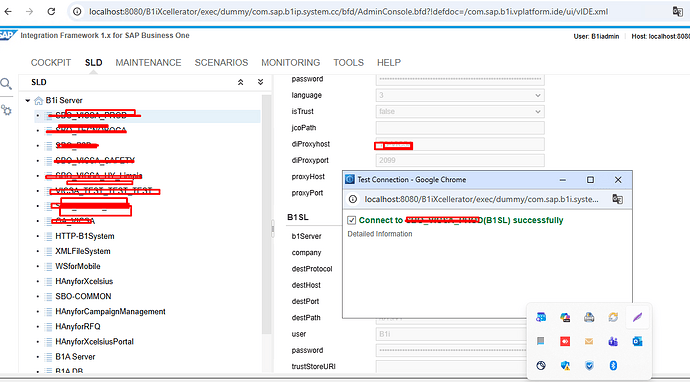Screen dimensions: 690x382
Task: Click the list icon beside HTTP-B1System
Action: [x=48, y=236]
